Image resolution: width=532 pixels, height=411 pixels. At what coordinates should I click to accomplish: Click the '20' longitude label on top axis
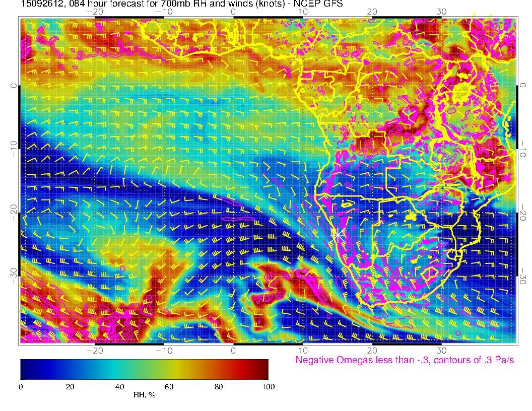tap(372, 12)
